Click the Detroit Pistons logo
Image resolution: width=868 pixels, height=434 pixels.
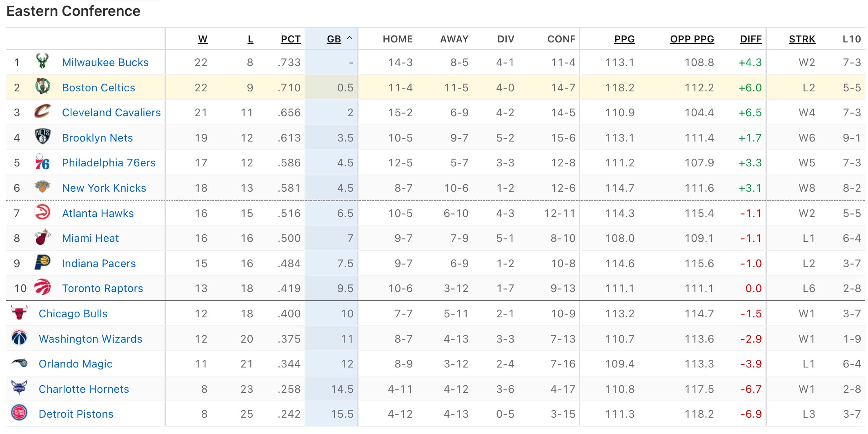click(19, 413)
